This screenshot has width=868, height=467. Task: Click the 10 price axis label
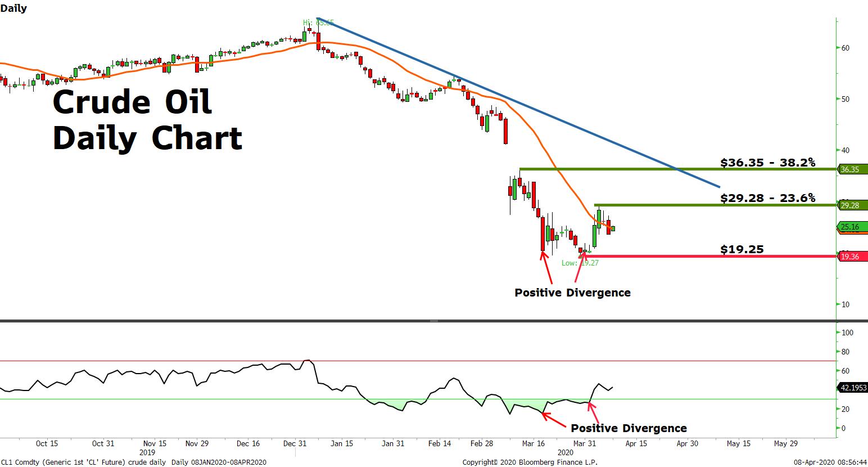pos(845,304)
